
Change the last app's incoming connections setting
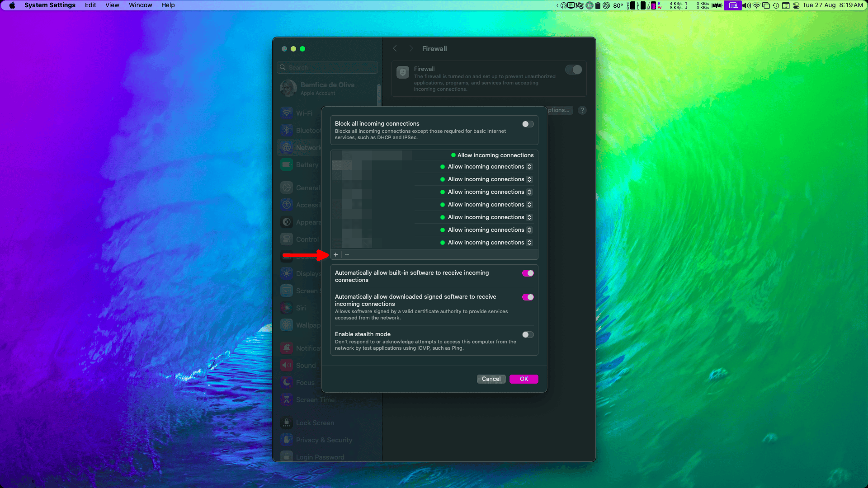529,242
